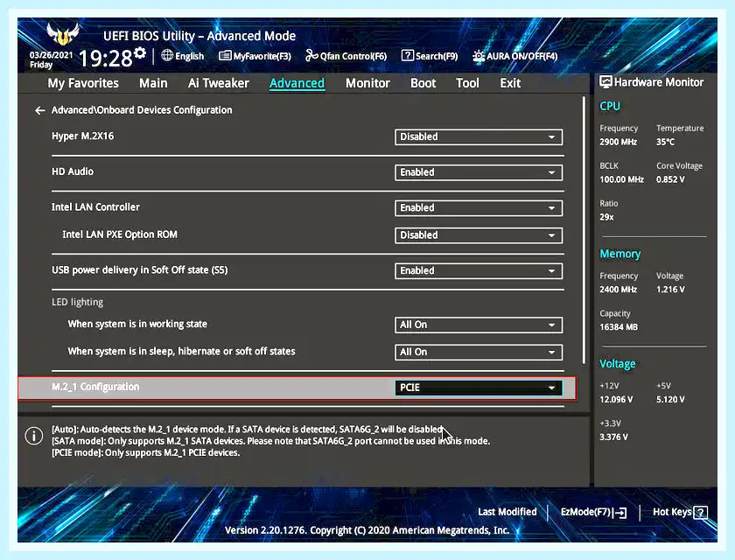Click the 16384 MB capacity value
This screenshot has width=735, height=560.
[x=619, y=327]
